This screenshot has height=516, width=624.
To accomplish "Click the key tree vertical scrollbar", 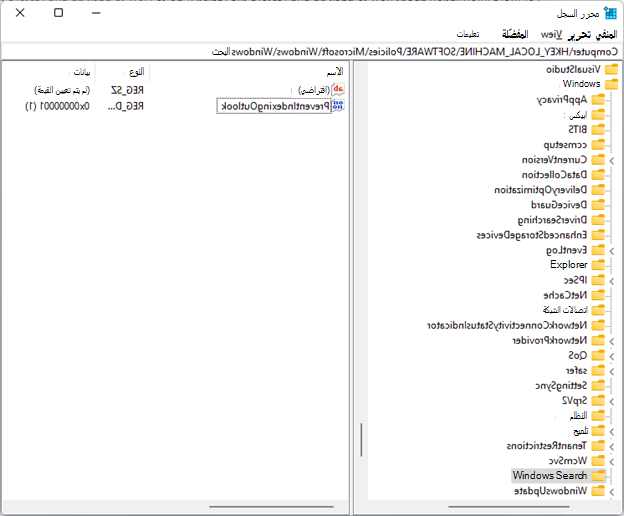I will point(361,440).
